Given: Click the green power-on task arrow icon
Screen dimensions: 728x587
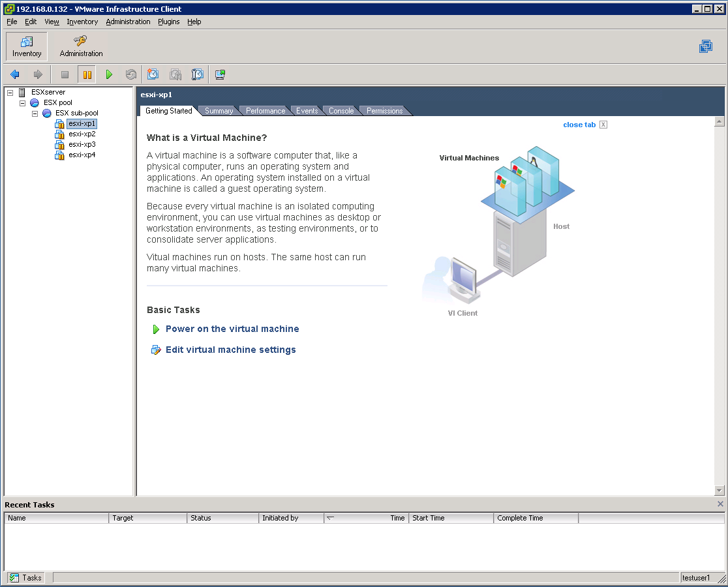Looking at the screenshot, I should pos(156,329).
